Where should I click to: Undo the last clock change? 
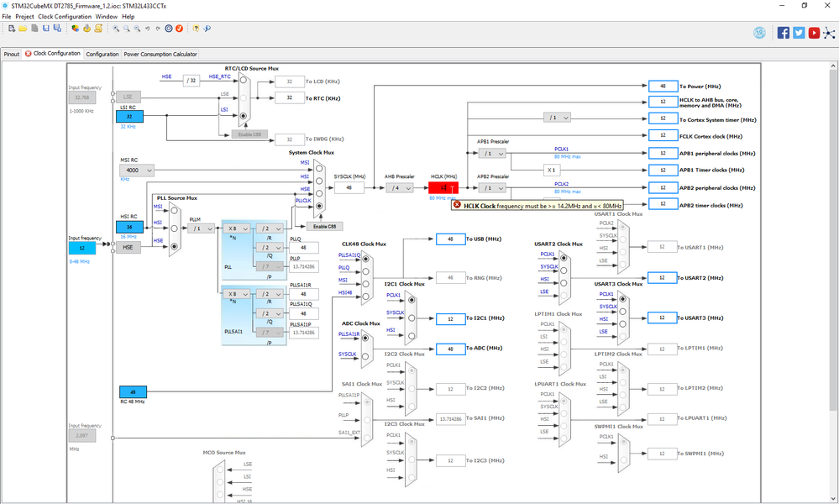point(148,29)
